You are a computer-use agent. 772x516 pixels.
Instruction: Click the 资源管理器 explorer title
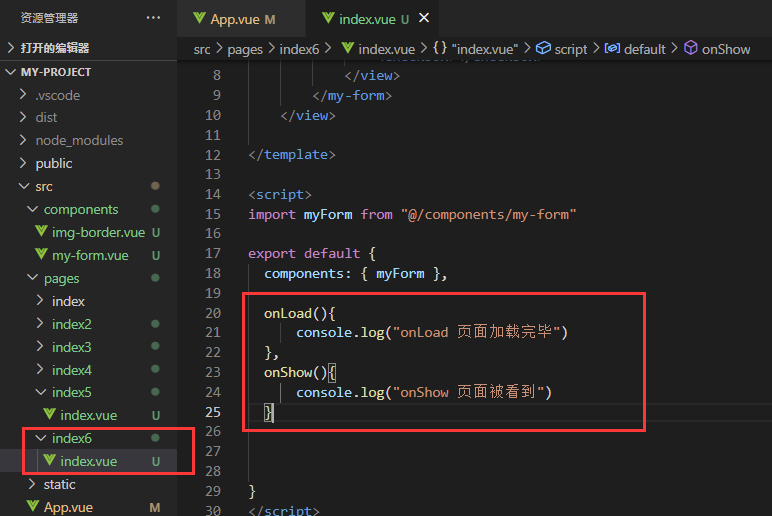coord(49,18)
